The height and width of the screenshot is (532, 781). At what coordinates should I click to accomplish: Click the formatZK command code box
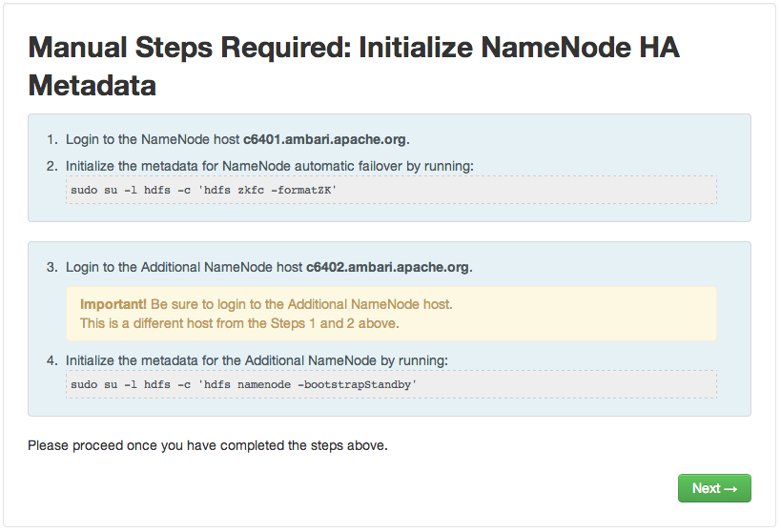(392, 190)
